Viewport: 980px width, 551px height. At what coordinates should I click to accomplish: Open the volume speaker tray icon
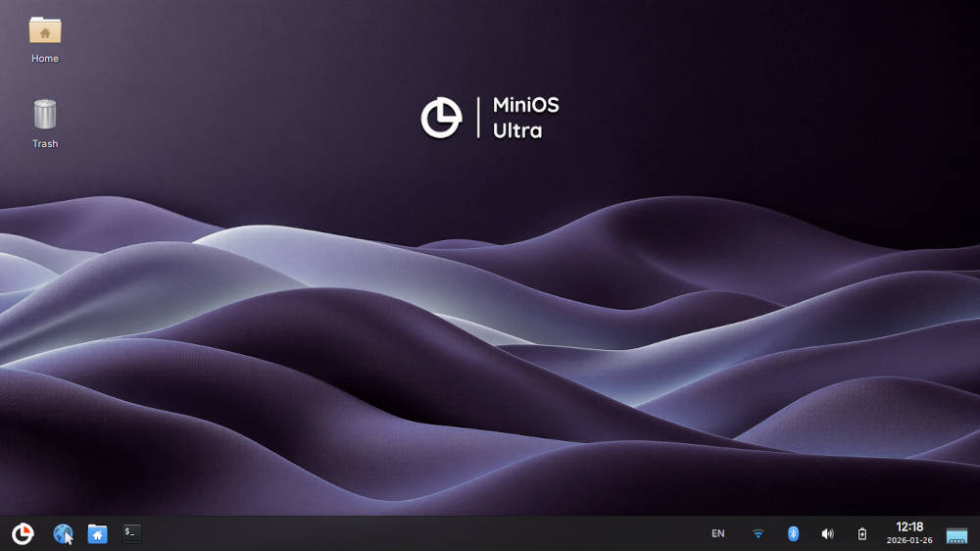tap(827, 533)
